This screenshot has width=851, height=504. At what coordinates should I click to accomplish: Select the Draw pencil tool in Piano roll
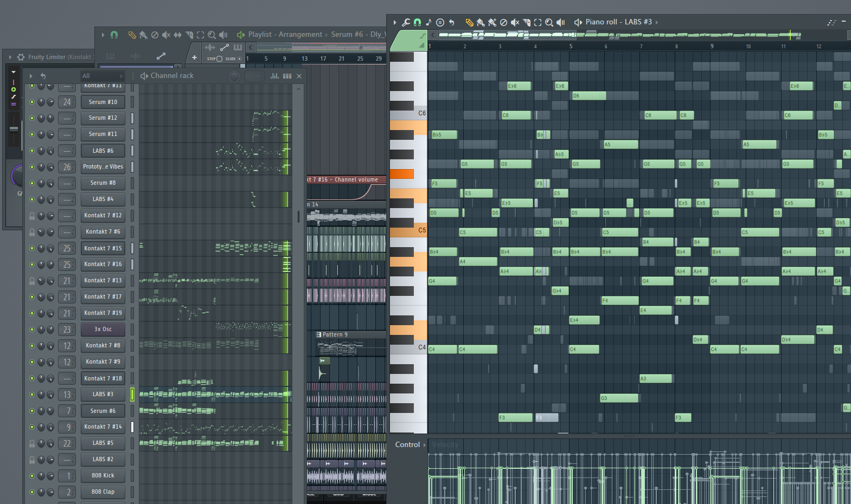point(469,22)
